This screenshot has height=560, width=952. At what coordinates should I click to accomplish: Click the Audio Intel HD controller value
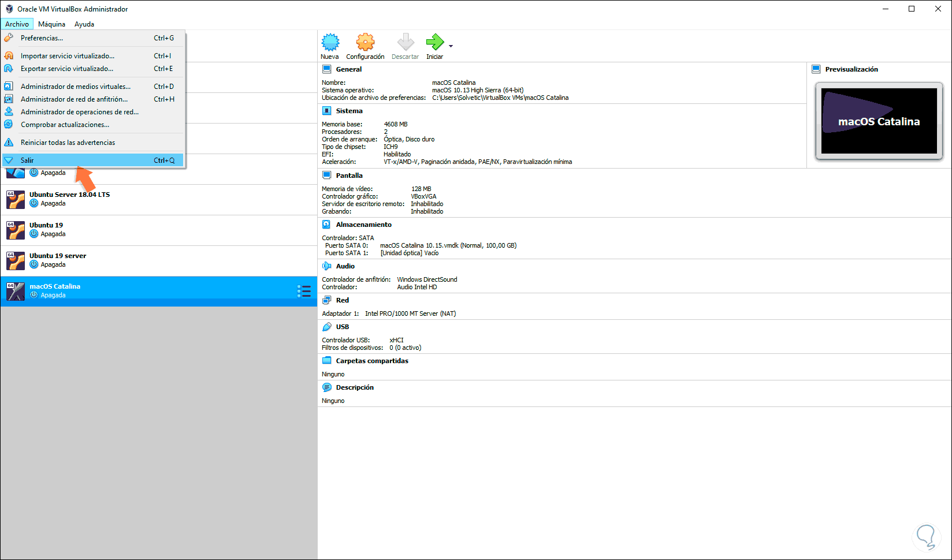pos(417,287)
